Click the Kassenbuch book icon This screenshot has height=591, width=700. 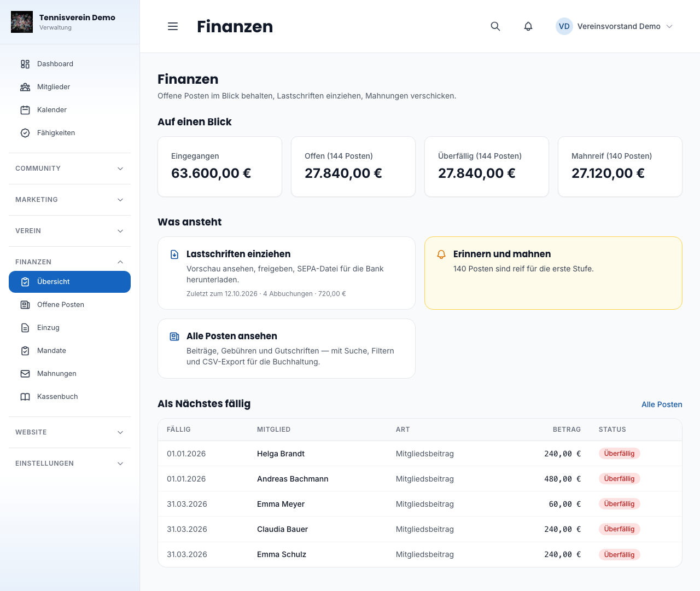coord(25,397)
